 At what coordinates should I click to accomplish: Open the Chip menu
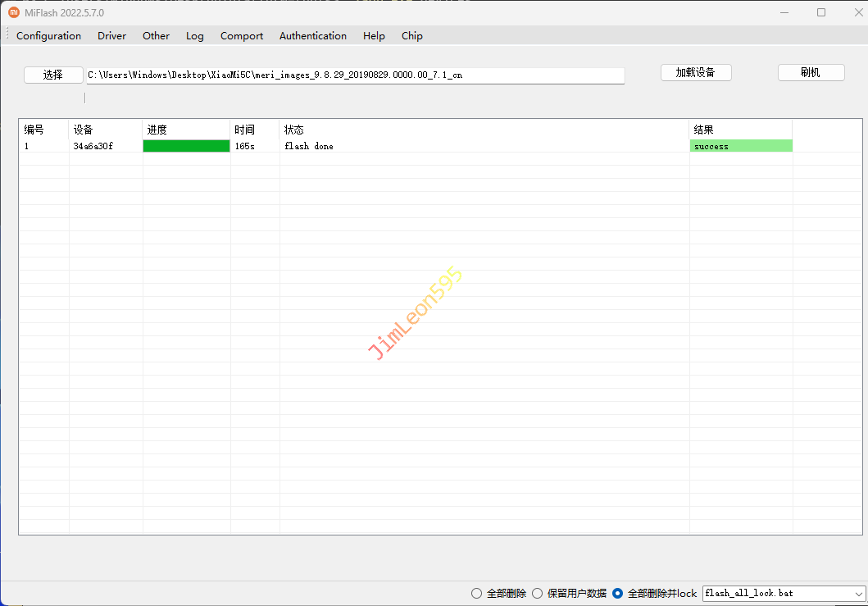tap(411, 36)
